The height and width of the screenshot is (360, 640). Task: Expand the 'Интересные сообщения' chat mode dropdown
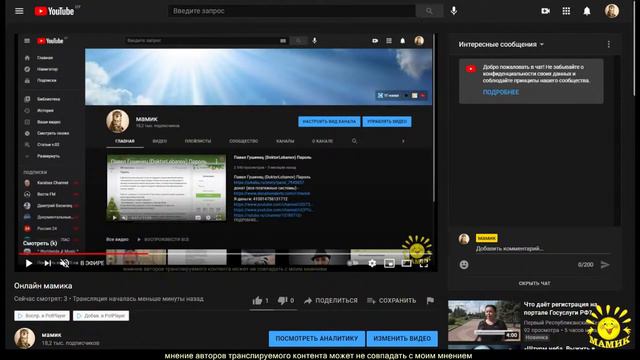pos(501,44)
